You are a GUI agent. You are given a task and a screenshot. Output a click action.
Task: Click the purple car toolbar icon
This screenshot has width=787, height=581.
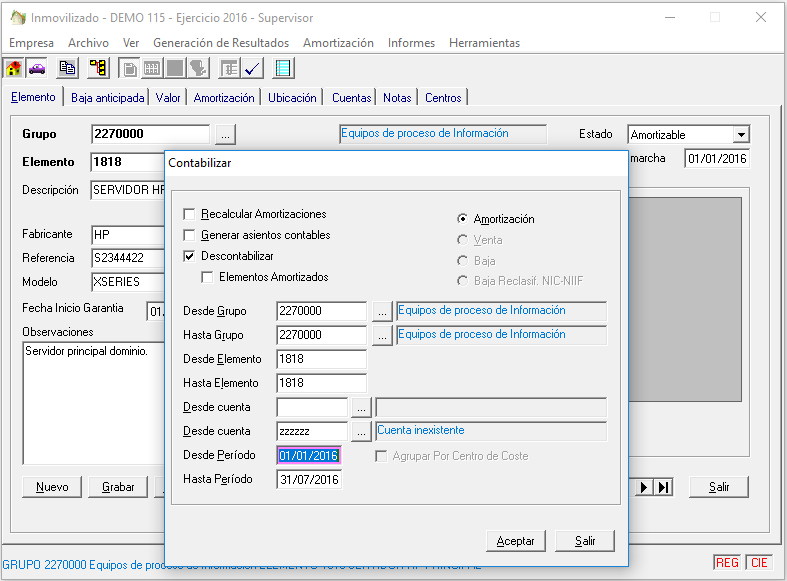pyautogui.click(x=37, y=68)
